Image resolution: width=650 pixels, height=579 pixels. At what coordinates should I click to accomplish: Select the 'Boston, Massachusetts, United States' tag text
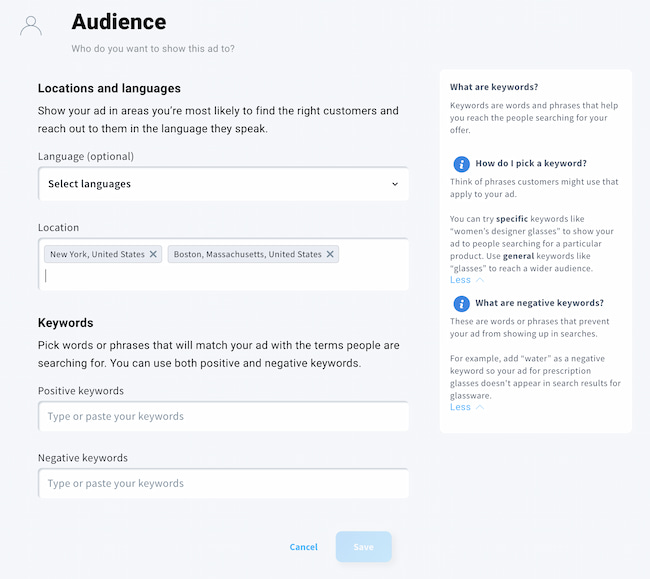pyautogui.click(x=247, y=254)
